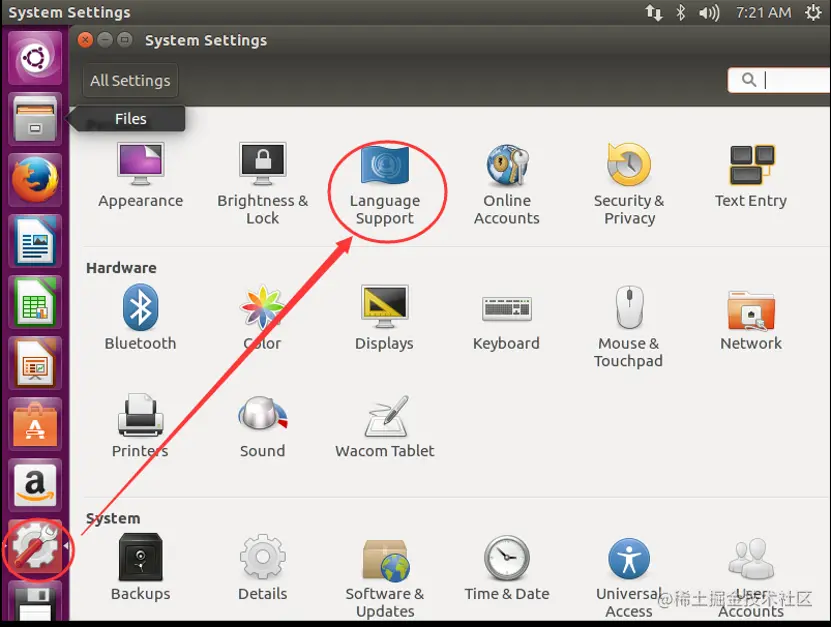
Task: Open Color settings
Action: tap(263, 317)
